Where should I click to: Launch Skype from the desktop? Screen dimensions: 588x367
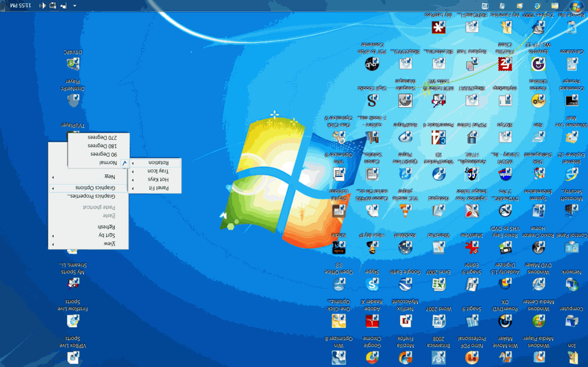click(372, 284)
